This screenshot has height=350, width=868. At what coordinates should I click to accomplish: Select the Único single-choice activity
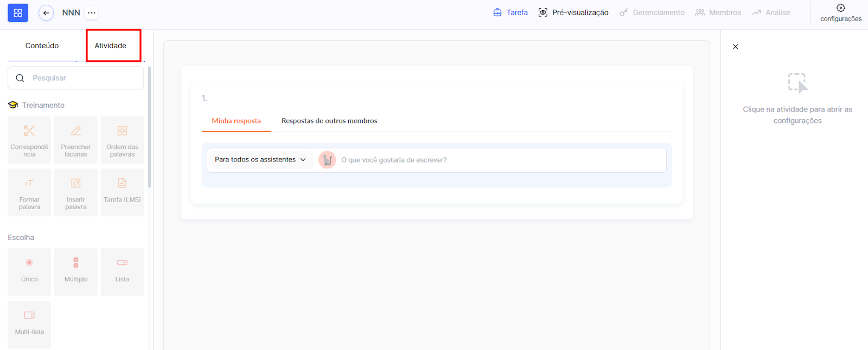(29, 271)
